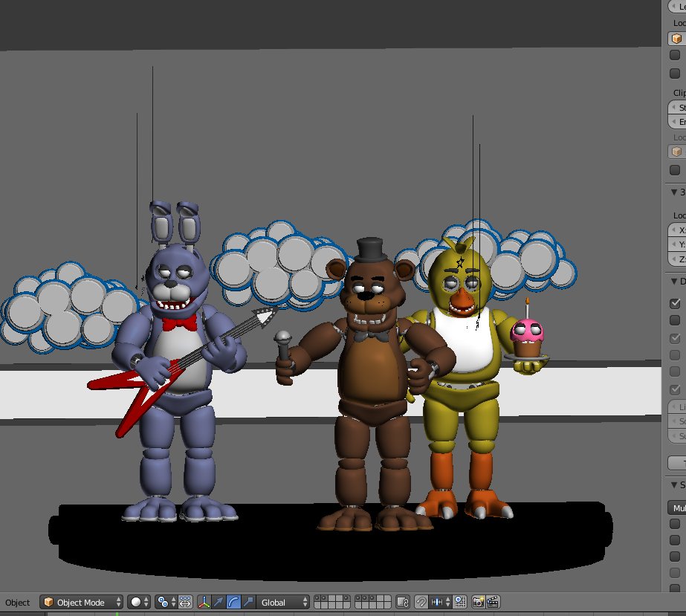Show scene layer 6 in second layer grid
This screenshot has width=686, height=616.
358,598
